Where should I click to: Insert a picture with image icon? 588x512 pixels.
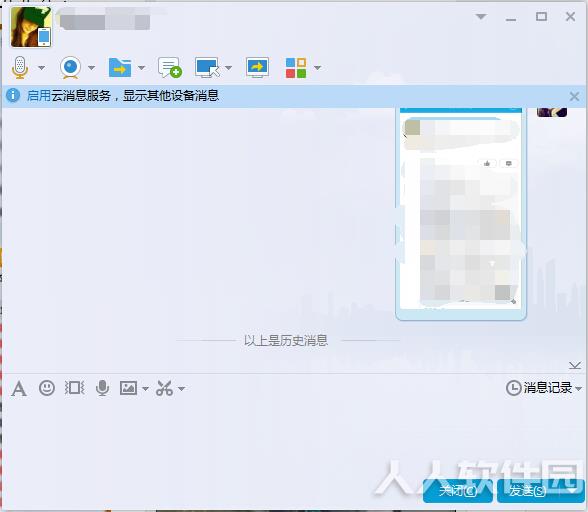tap(128, 388)
